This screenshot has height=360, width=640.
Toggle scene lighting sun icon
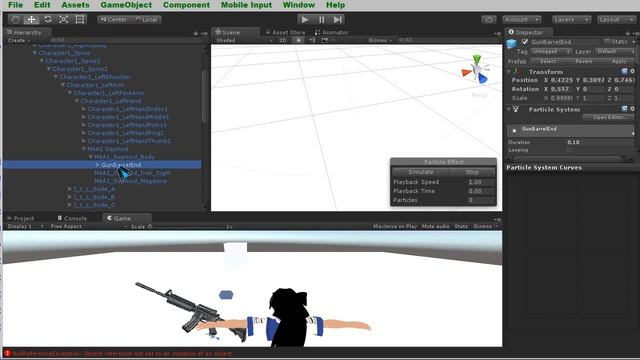click(x=299, y=40)
